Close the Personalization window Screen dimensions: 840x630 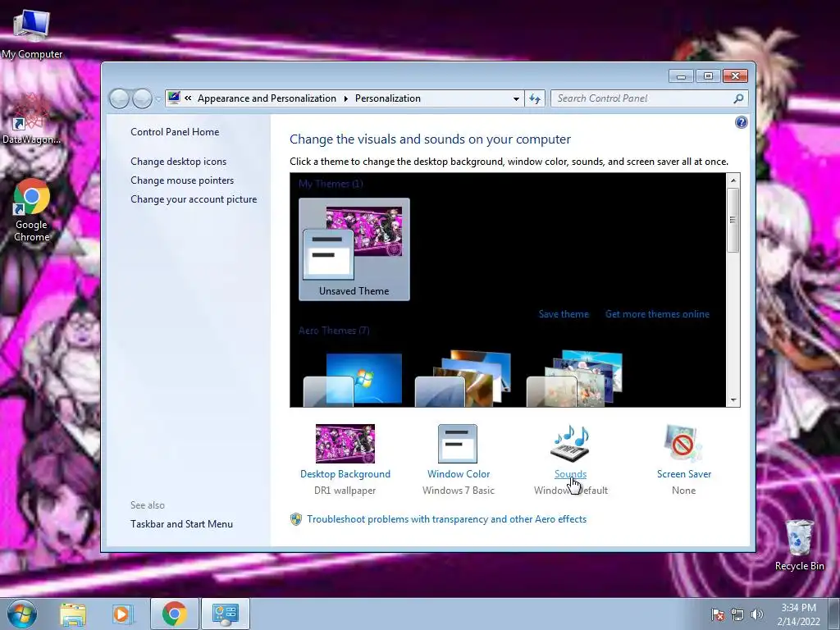(735, 76)
